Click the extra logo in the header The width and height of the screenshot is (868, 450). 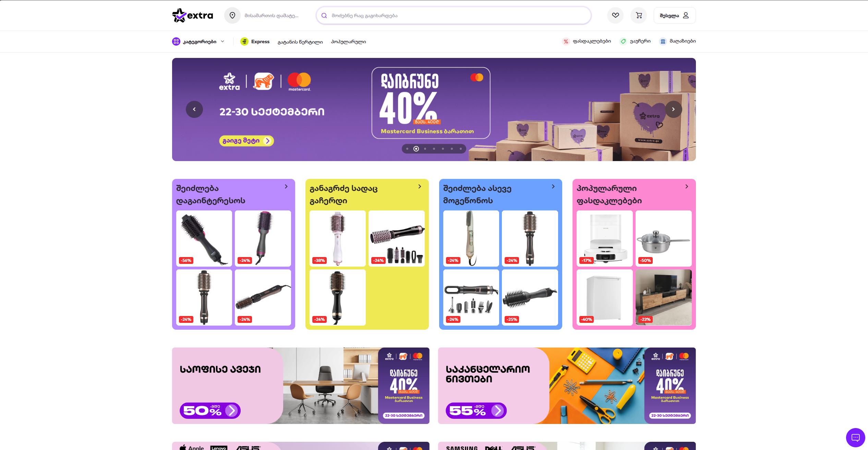(x=193, y=15)
